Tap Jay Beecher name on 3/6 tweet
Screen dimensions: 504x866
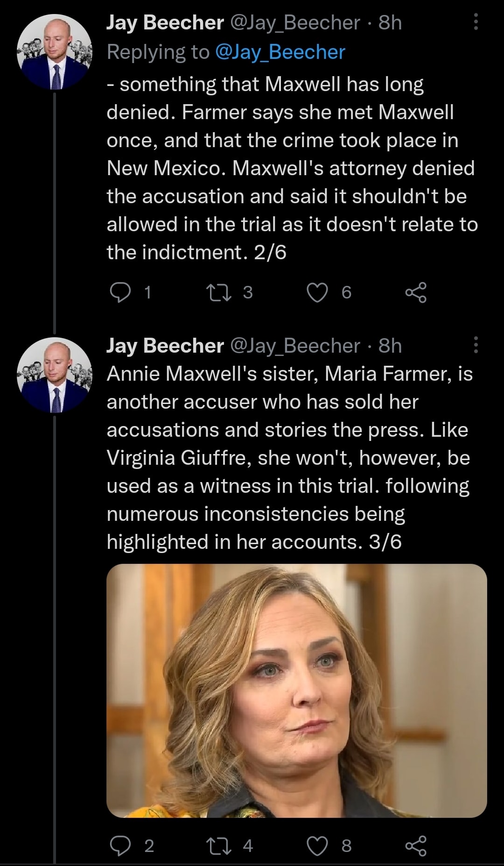coord(165,346)
